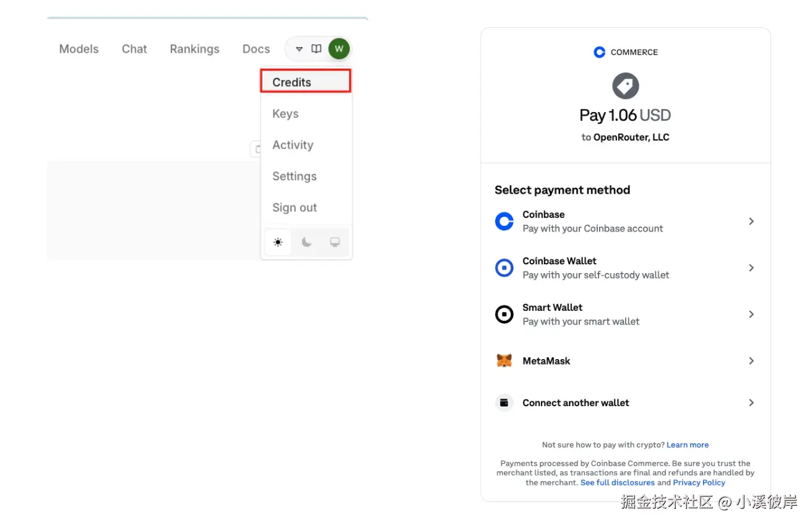
Task: Expand the MetaMask row chevron
Action: [751, 361]
